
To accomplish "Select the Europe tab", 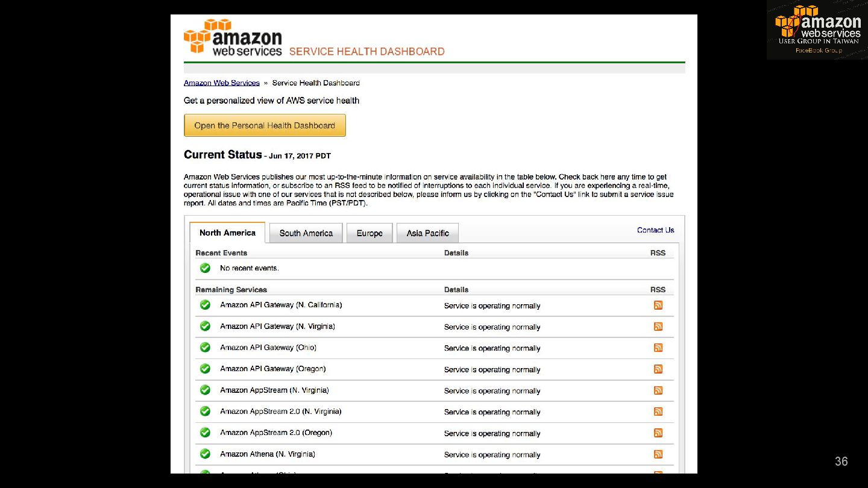I will click(x=369, y=233).
